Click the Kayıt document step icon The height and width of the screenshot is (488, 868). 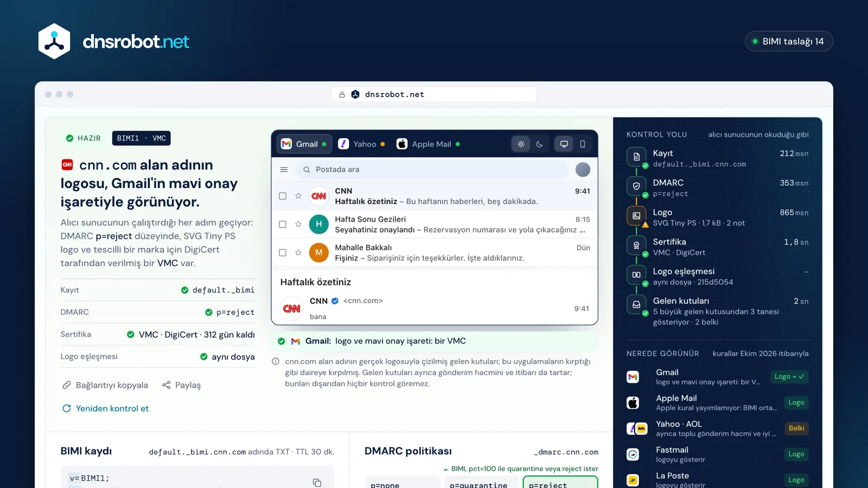point(636,157)
